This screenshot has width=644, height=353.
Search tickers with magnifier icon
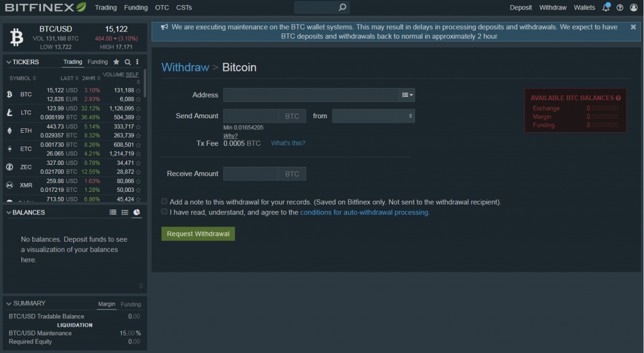pos(128,62)
